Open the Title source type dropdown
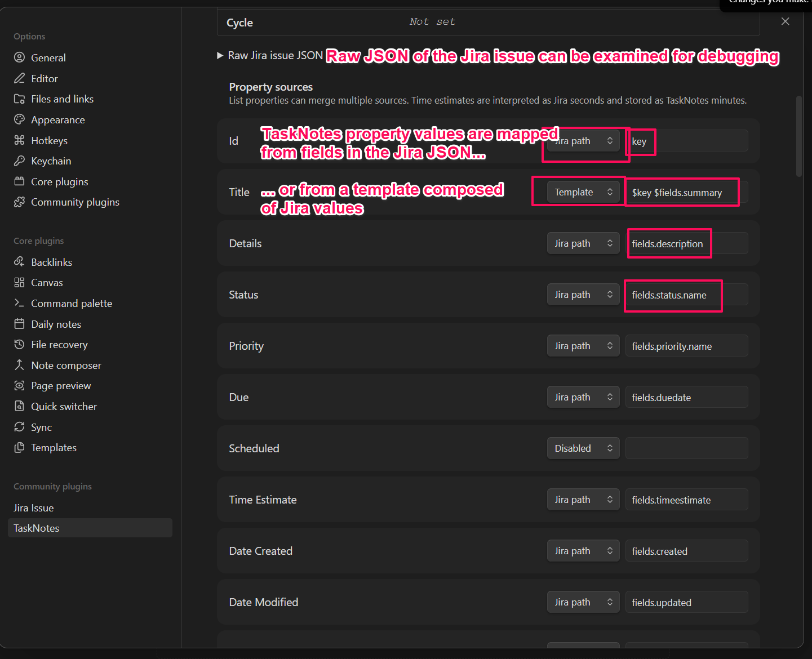This screenshot has width=812, height=659. click(x=583, y=192)
